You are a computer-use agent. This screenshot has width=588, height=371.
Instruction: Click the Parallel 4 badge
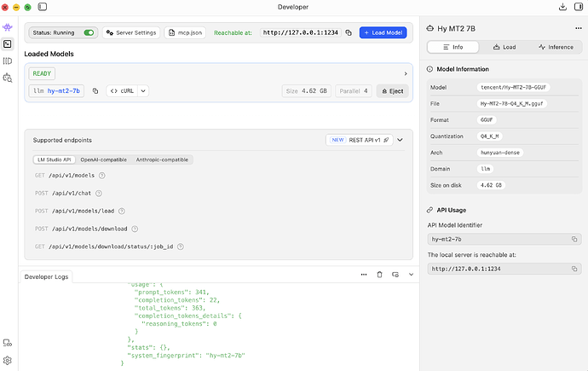pos(354,90)
